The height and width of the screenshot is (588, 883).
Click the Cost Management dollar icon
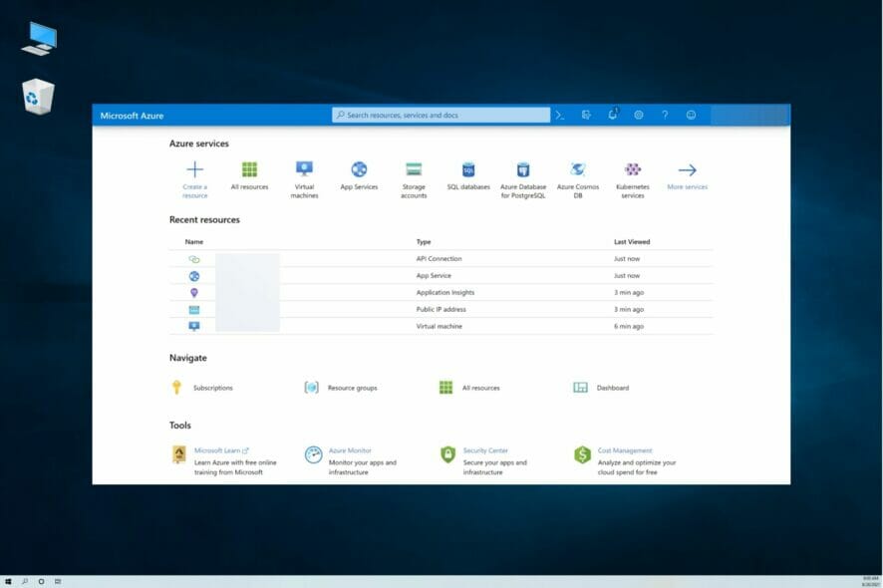pyautogui.click(x=582, y=454)
